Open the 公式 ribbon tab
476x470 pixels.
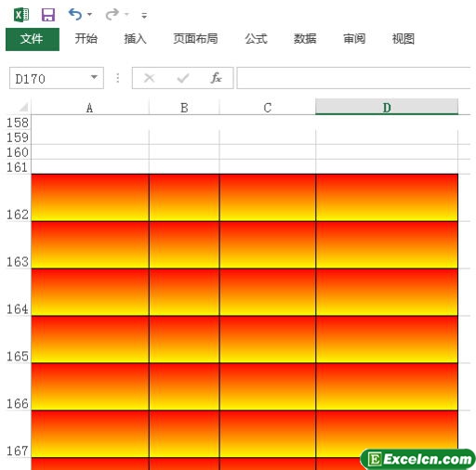[x=257, y=39]
